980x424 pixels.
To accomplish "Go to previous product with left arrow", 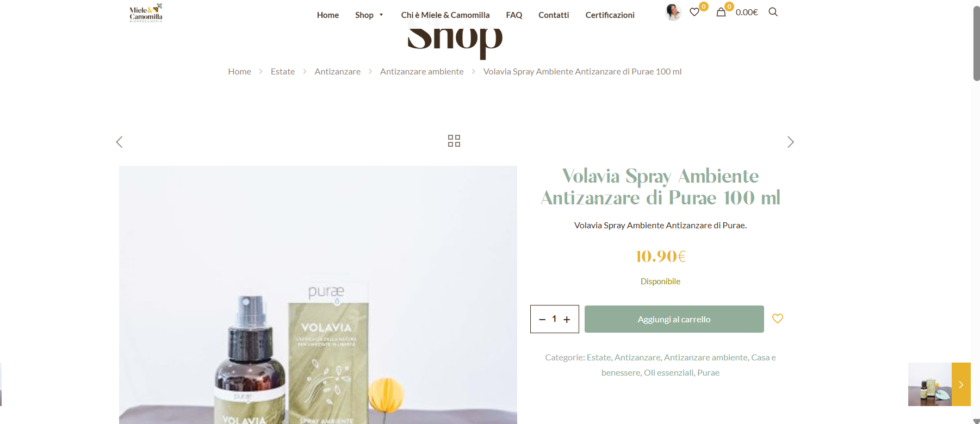I will [120, 142].
